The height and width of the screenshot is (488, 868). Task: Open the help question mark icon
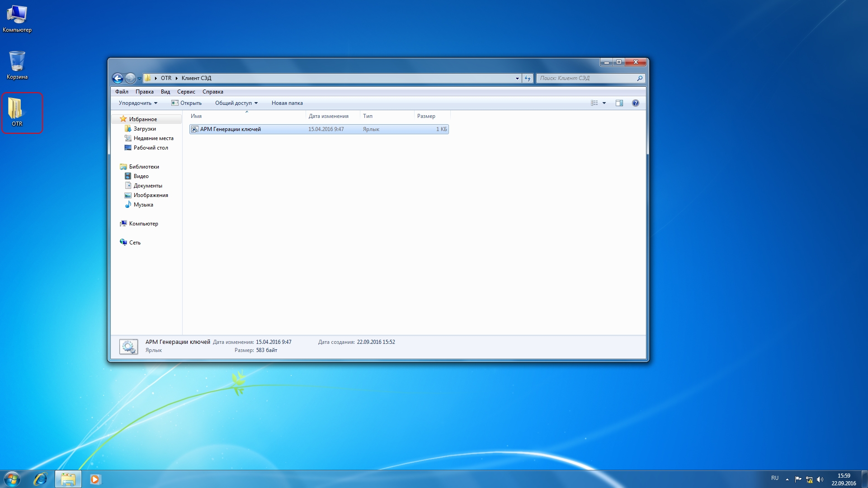[636, 103]
